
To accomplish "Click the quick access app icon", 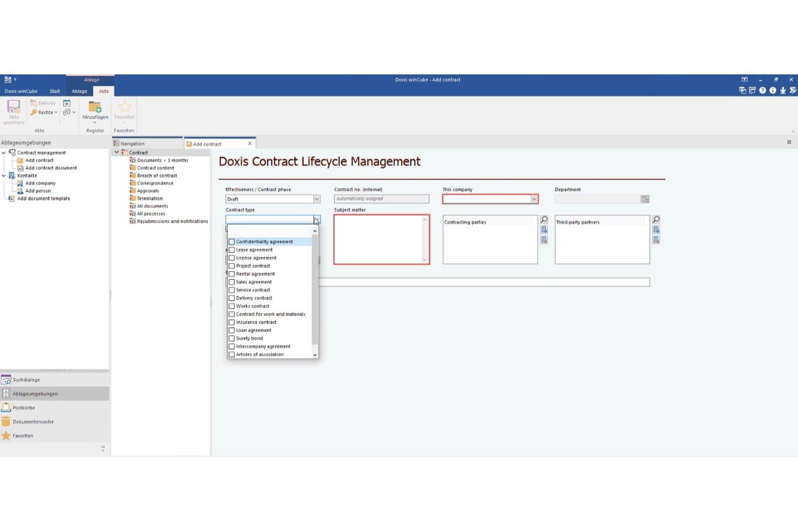I will tap(8, 79).
